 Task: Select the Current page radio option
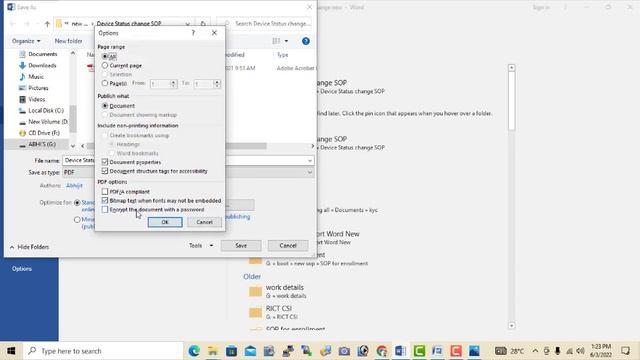coord(105,65)
